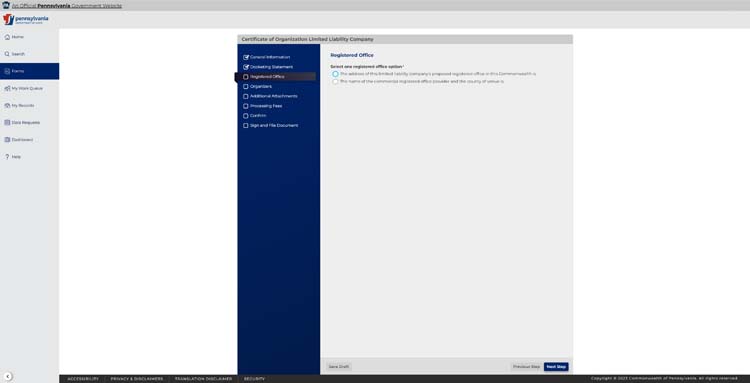Open the Translation Disclaimer footer link

(203, 379)
